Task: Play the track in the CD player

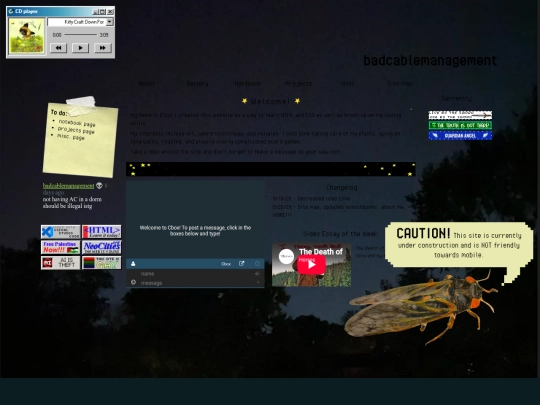Action: point(80,48)
